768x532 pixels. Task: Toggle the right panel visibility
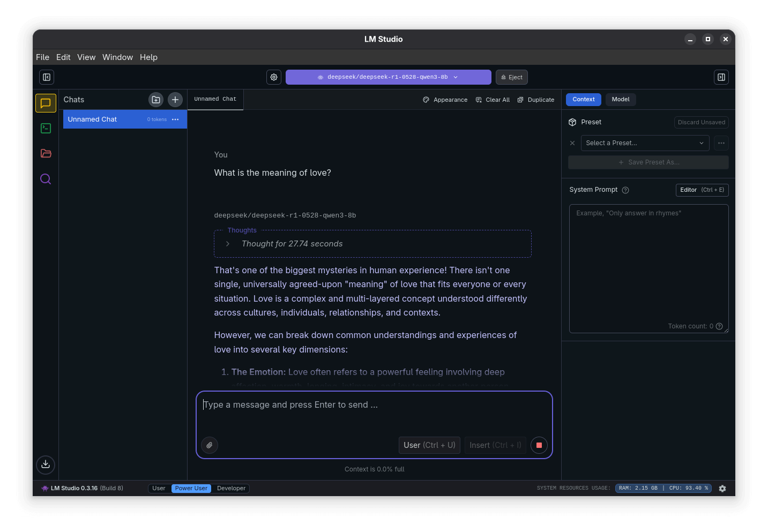coord(721,77)
